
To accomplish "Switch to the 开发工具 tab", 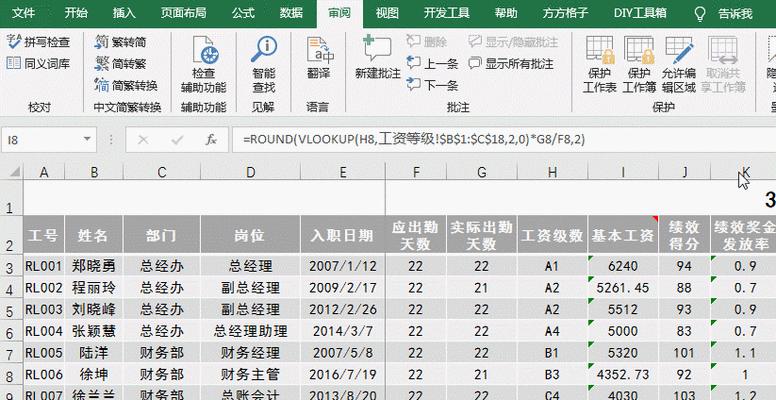I will pyautogui.click(x=446, y=13).
